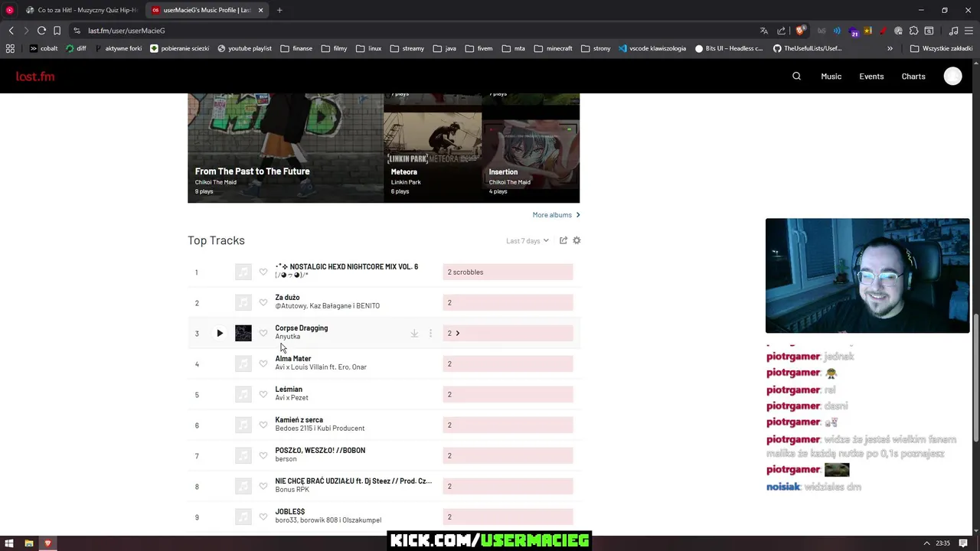
Task: Bookmark this page icon
Action: pos(57,31)
